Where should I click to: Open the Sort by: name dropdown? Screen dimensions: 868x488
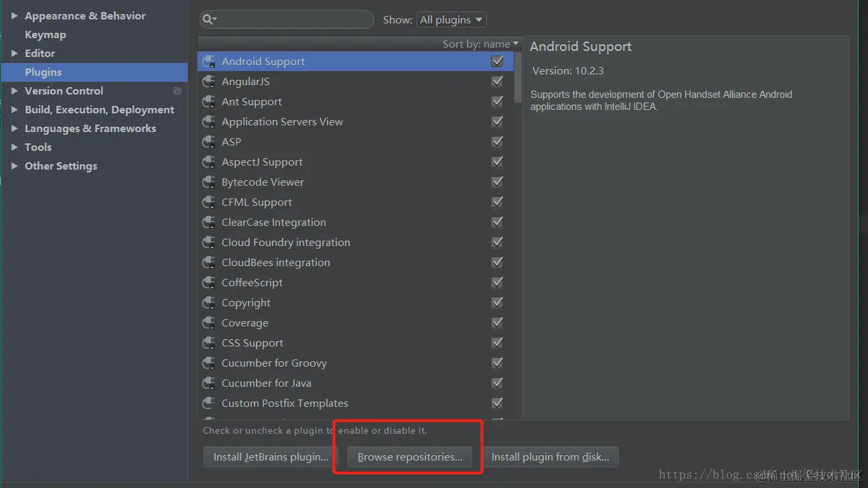click(x=480, y=44)
